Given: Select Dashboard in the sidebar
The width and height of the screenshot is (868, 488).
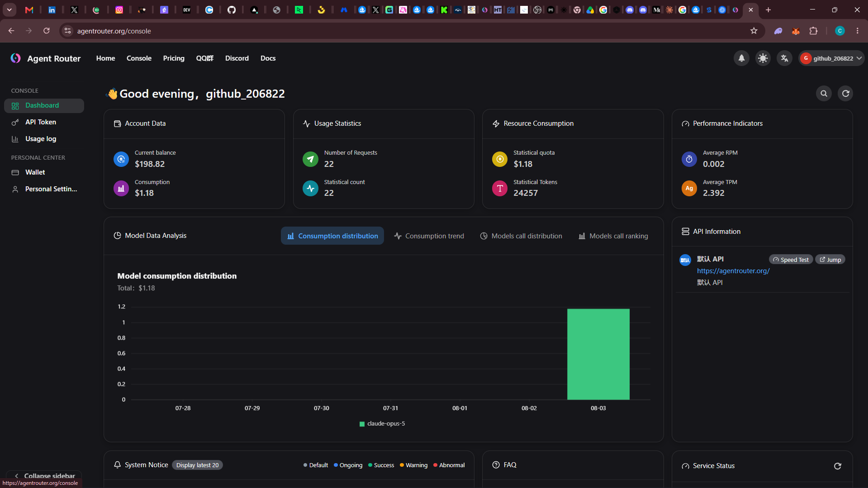Looking at the screenshot, I should (x=44, y=105).
